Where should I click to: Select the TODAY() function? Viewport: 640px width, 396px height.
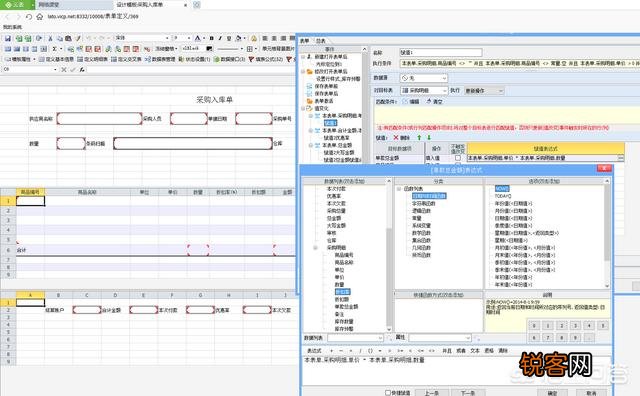(503, 196)
